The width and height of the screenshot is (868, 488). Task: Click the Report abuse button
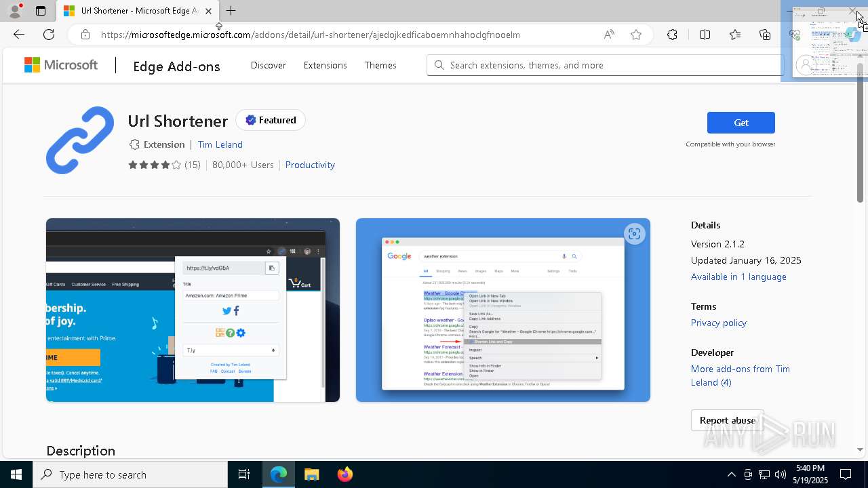(728, 420)
